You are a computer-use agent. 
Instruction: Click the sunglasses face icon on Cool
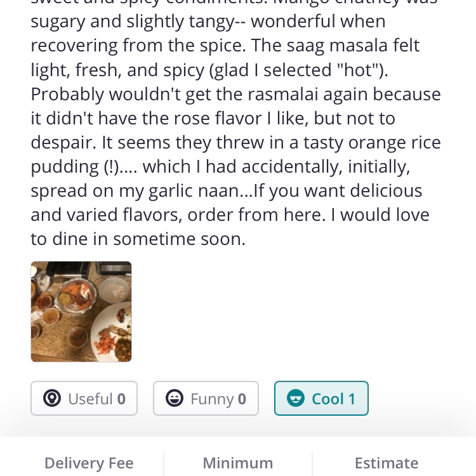(295, 399)
